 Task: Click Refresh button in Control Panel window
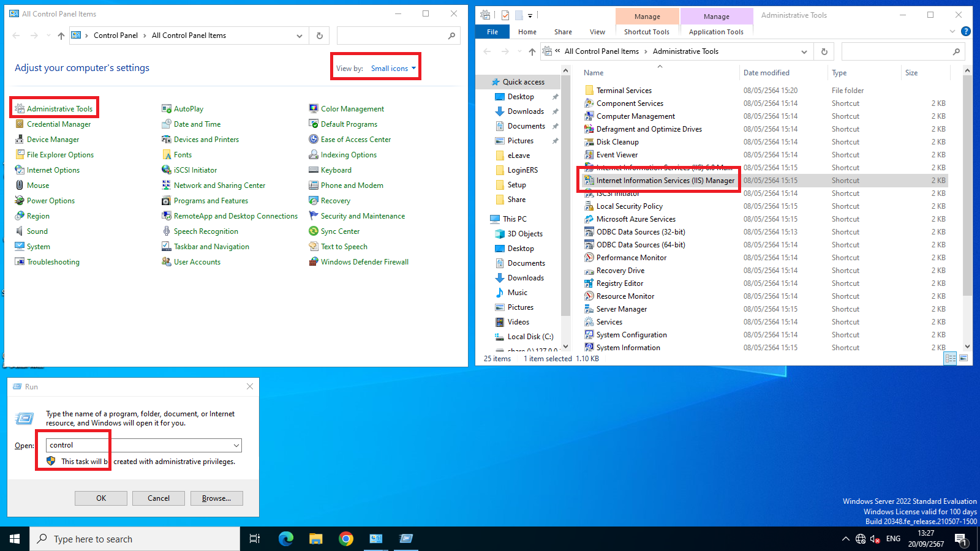[320, 36]
